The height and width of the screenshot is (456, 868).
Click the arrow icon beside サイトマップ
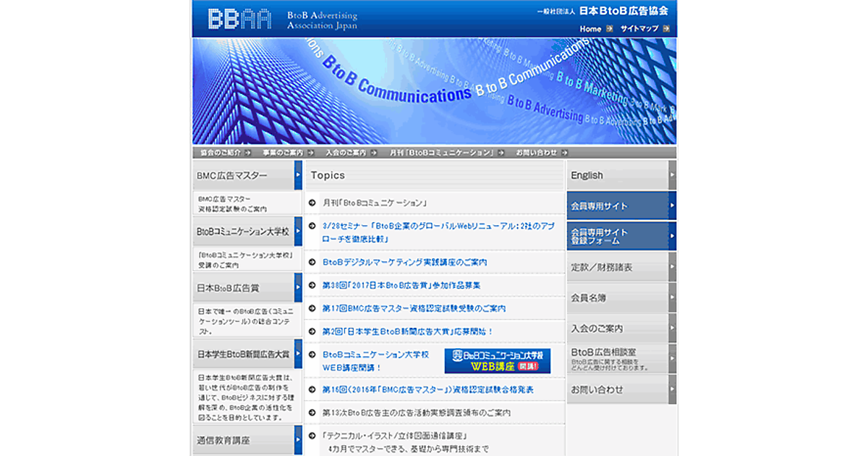click(x=666, y=29)
